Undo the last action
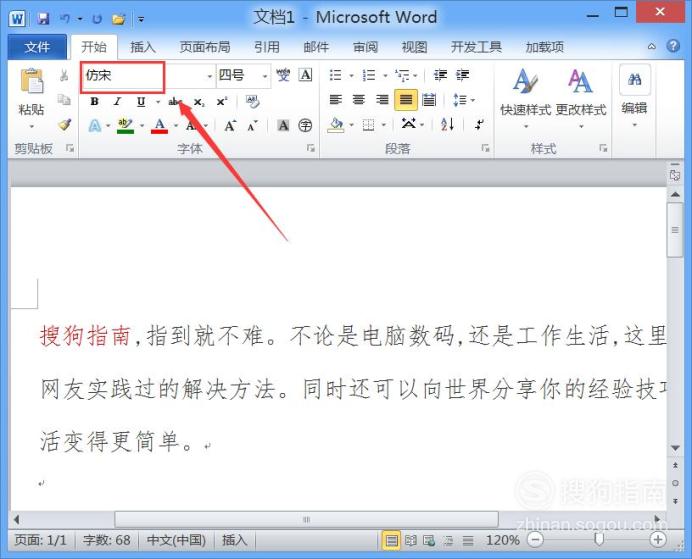The width and height of the screenshot is (692, 559). click(65, 19)
